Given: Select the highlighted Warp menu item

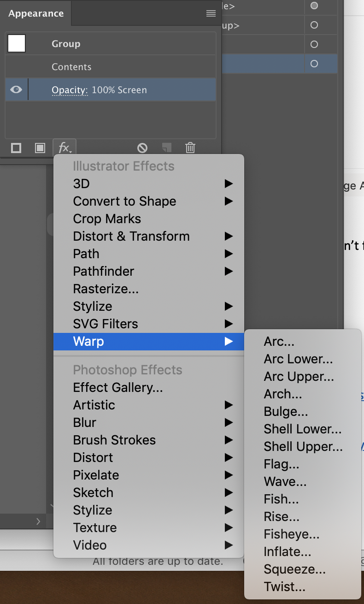Looking at the screenshot, I should 149,341.
